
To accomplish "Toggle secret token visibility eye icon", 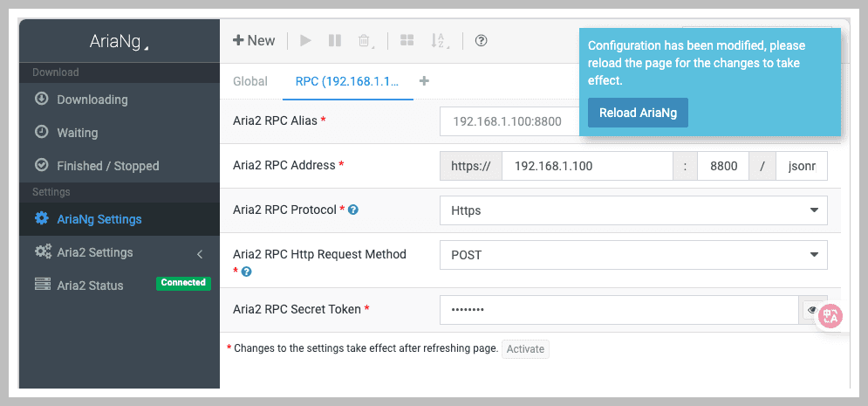I will 812,310.
